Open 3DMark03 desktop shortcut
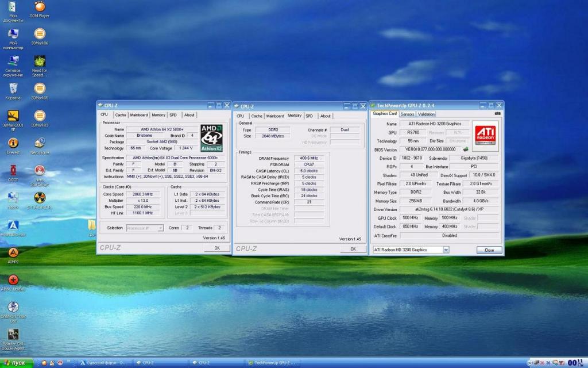588x368 pixels. [40, 118]
